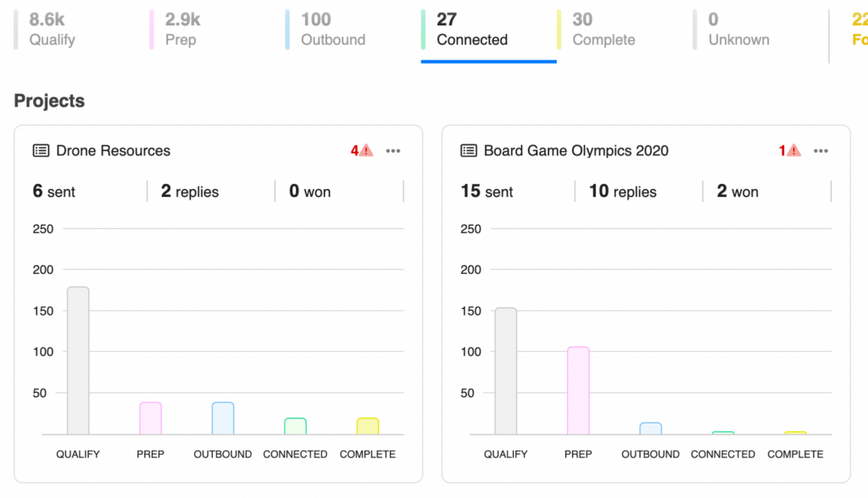This screenshot has height=498, width=868.
Task: Select the active Connected stage tab
Action: point(472,28)
